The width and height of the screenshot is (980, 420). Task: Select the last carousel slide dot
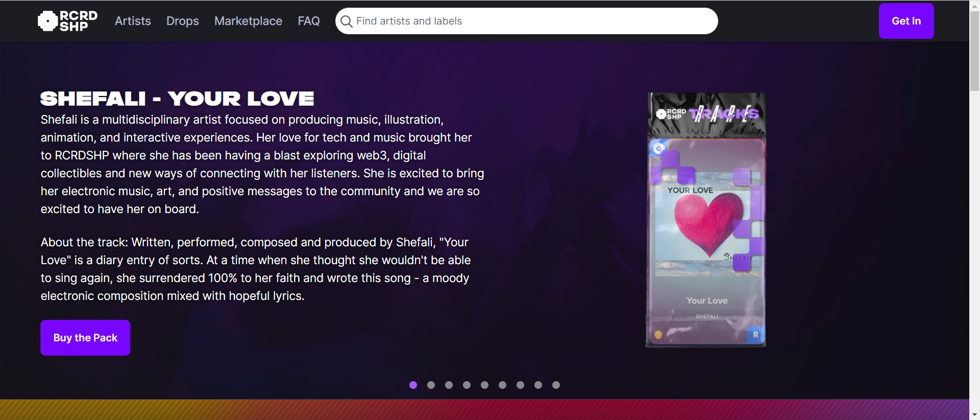[556, 385]
